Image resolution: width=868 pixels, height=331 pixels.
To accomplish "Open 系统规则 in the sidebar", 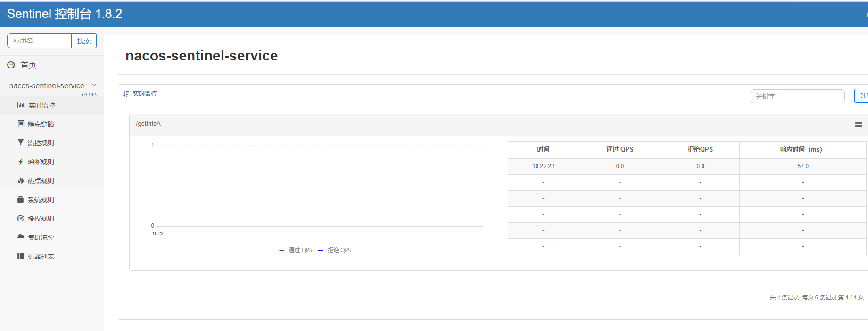I will (x=52, y=200).
